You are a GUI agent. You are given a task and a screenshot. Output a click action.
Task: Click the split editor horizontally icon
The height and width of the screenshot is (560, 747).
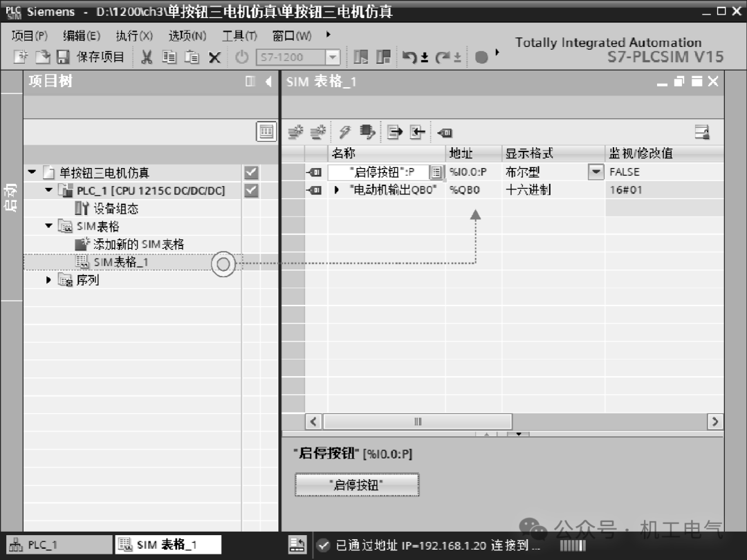tap(383, 57)
